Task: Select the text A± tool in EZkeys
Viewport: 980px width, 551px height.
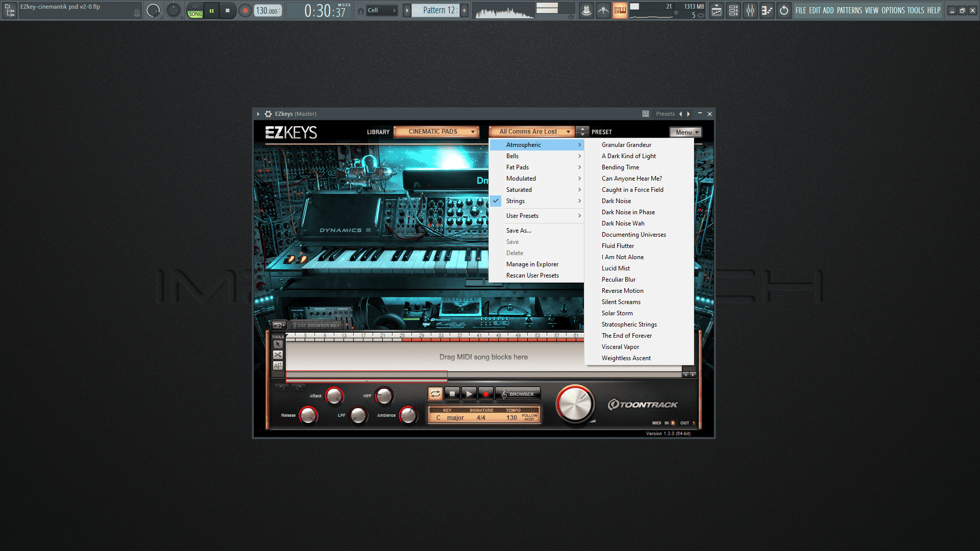Action: pyautogui.click(x=278, y=366)
